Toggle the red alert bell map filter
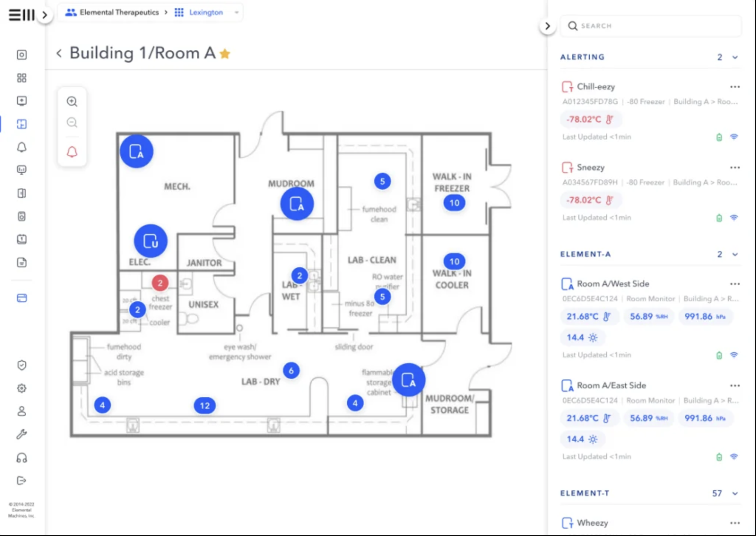 pyautogui.click(x=72, y=152)
